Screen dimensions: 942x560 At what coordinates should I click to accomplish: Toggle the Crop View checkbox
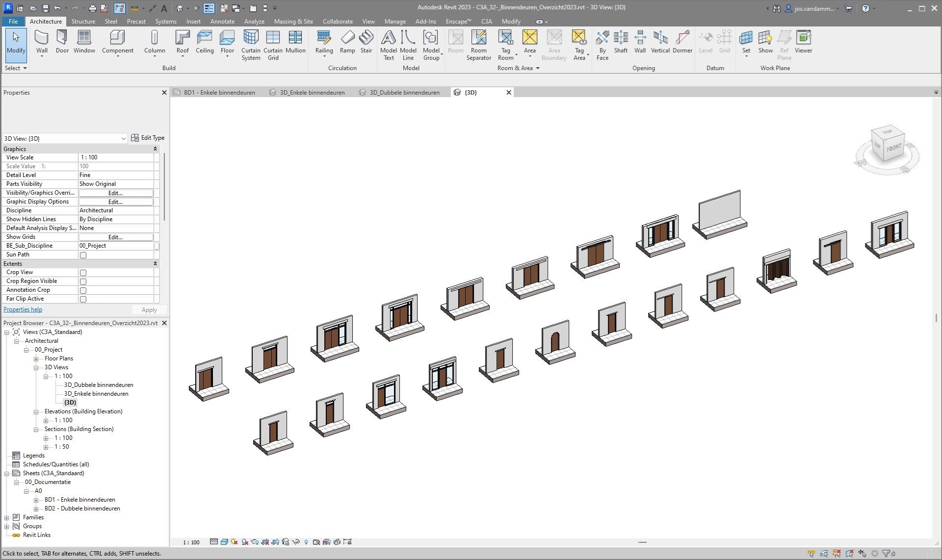click(x=83, y=273)
